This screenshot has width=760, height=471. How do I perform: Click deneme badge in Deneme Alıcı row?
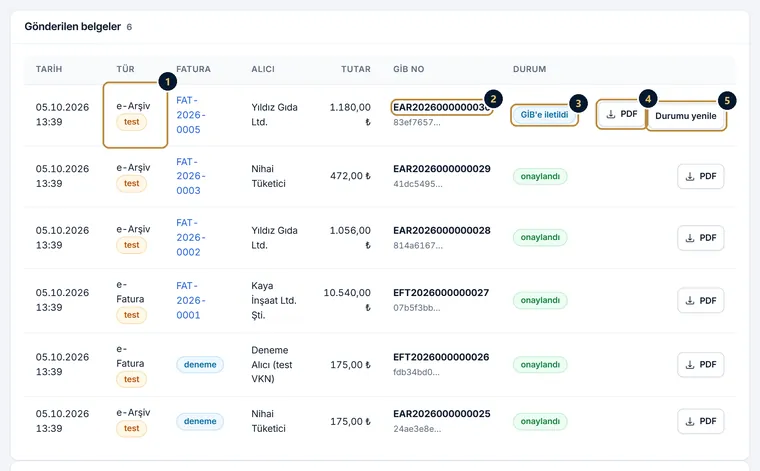[200, 364]
